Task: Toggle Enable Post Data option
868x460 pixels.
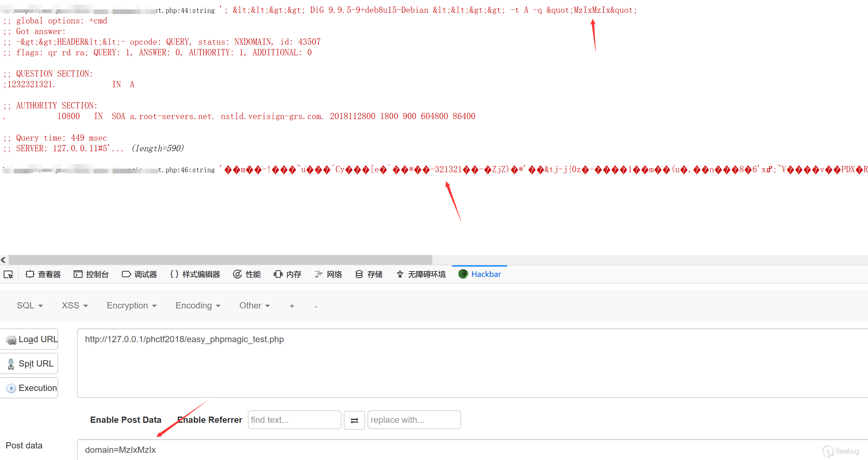Action: (x=126, y=420)
